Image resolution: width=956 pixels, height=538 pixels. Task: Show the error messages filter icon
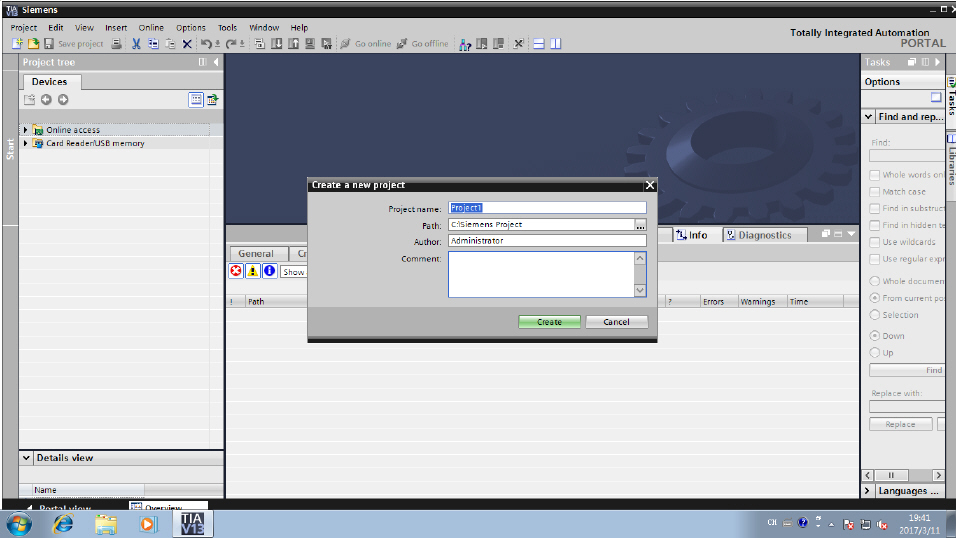coord(236,271)
